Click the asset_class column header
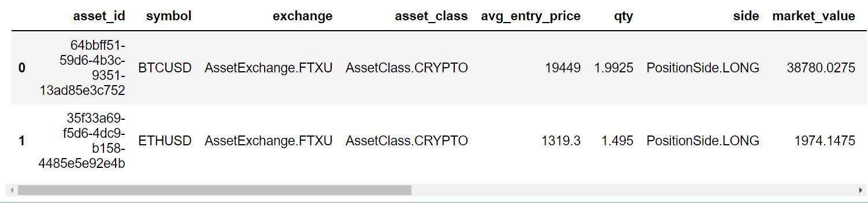The height and width of the screenshot is (209, 868). coord(431,16)
